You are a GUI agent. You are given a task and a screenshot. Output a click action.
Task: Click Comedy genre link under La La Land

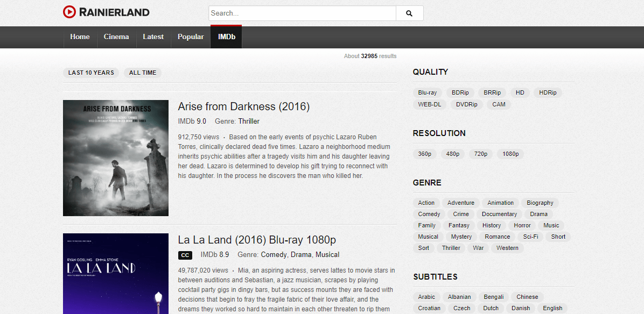[x=274, y=254]
